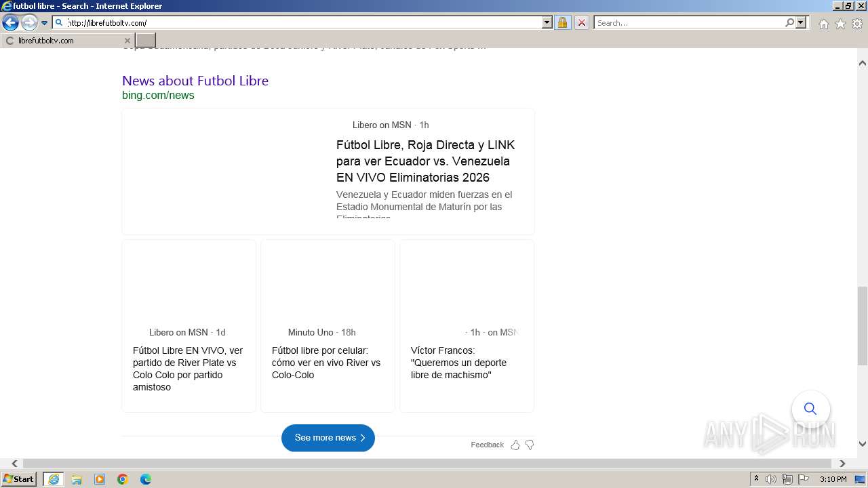Show hidden tray icons arrow

click(756, 479)
